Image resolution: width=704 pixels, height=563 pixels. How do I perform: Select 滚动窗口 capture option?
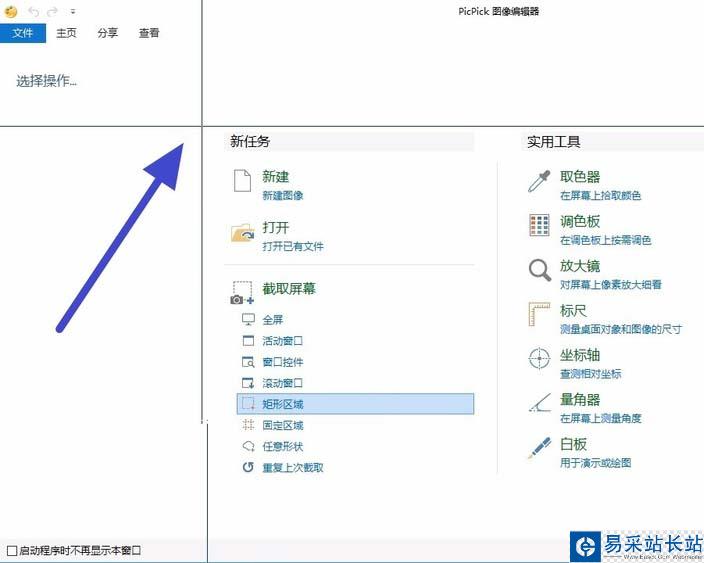[x=282, y=383]
